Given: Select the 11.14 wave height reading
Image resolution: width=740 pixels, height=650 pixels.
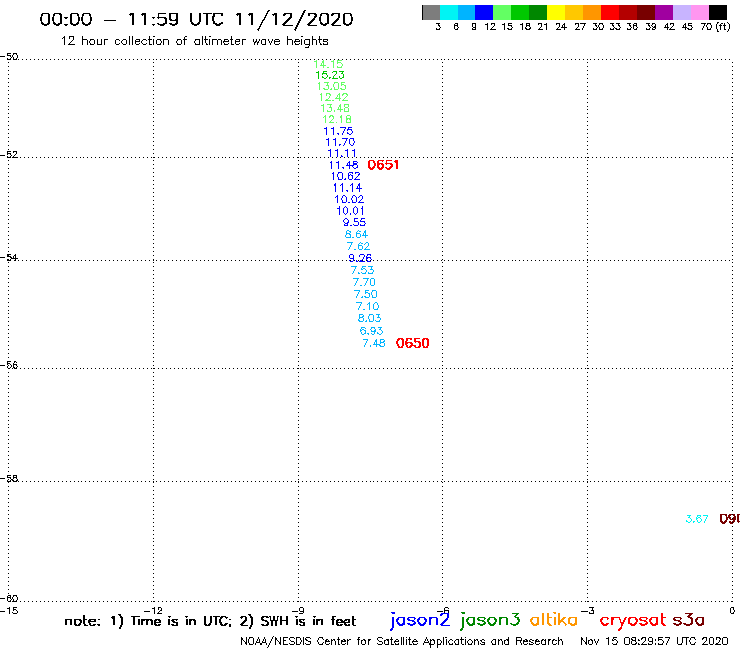Looking at the screenshot, I should (x=347, y=188).
